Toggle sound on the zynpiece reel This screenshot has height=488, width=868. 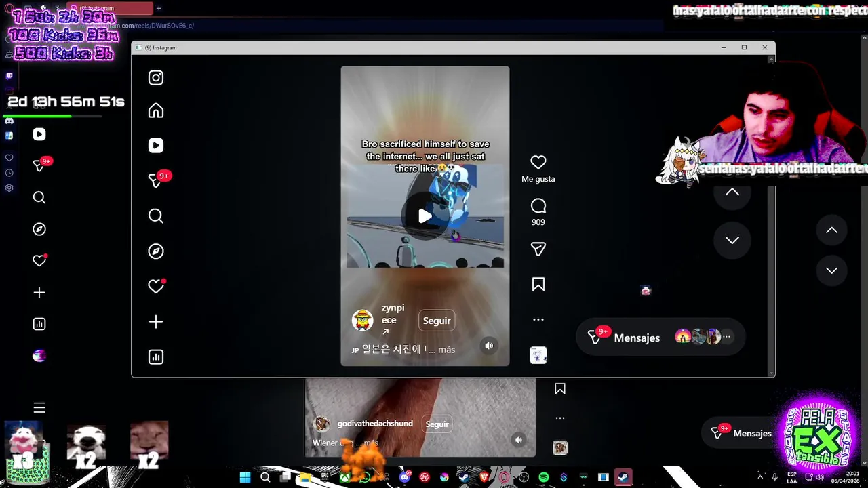click(x=489, y=346)
